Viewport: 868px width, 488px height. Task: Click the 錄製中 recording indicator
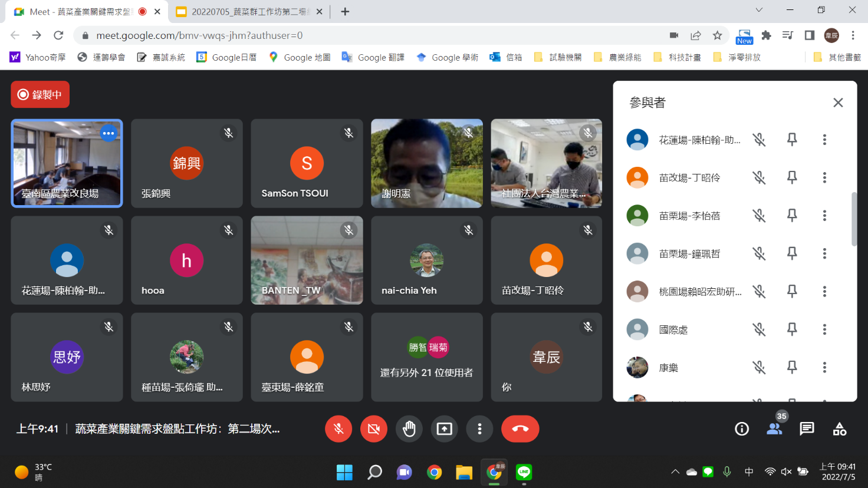(40, 94)
